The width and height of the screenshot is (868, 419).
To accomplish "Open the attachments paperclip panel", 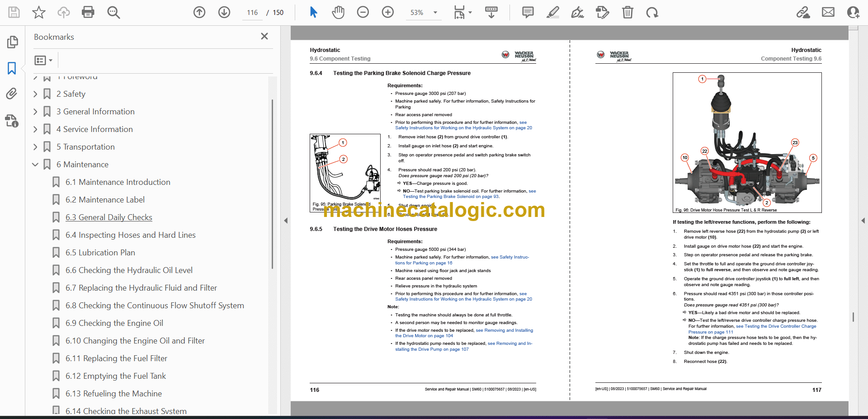I will tap(12, 94).
